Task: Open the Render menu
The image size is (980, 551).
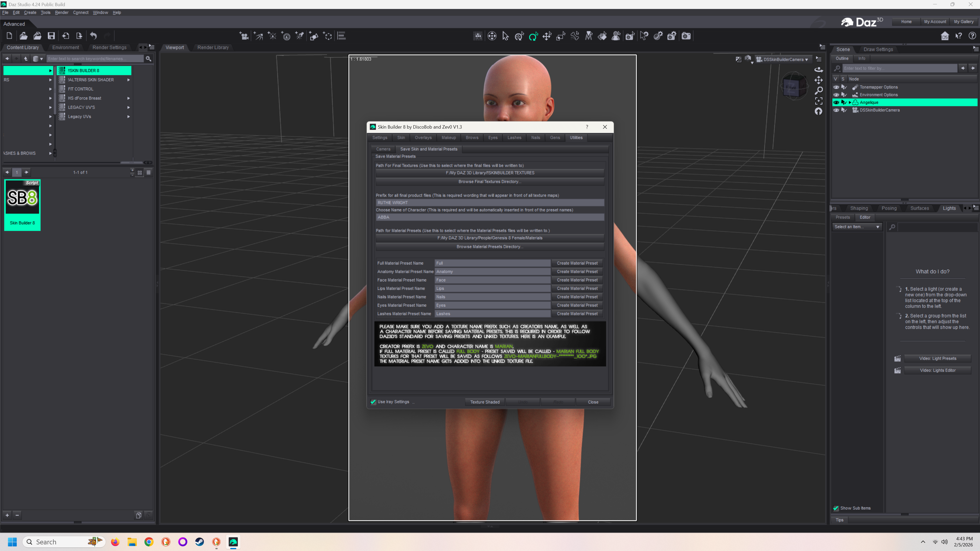Action: (61, 12)
